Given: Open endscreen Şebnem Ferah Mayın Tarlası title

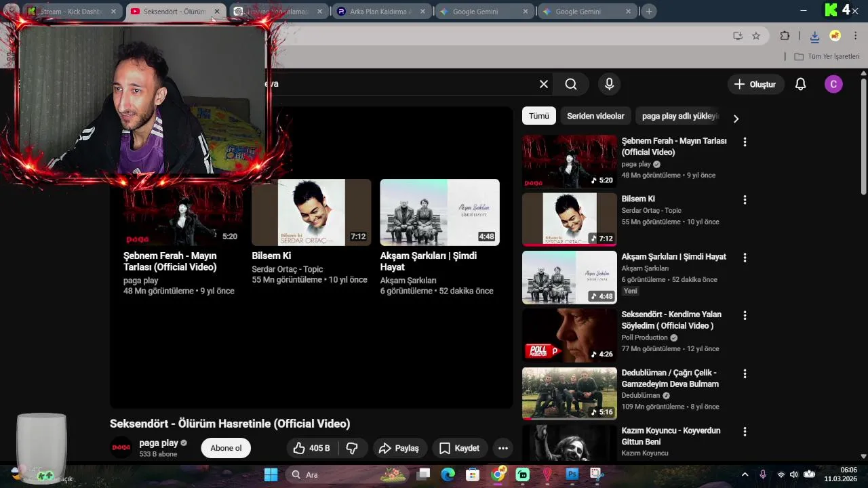Looking at the screenshot, I should pyautogui.click(x=170, y=261).
